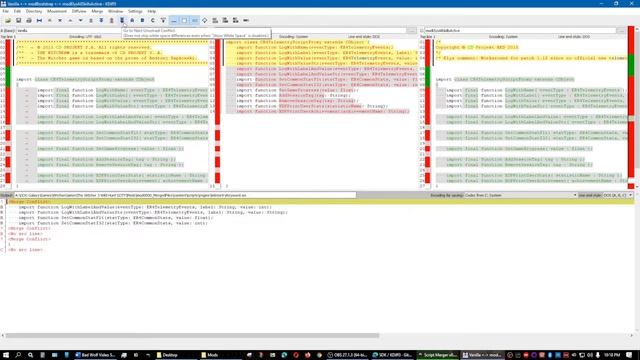Select lines from B toolbar button
Image resolution: width=640 pixels, height=360 pixels.
tap(142, 20)
